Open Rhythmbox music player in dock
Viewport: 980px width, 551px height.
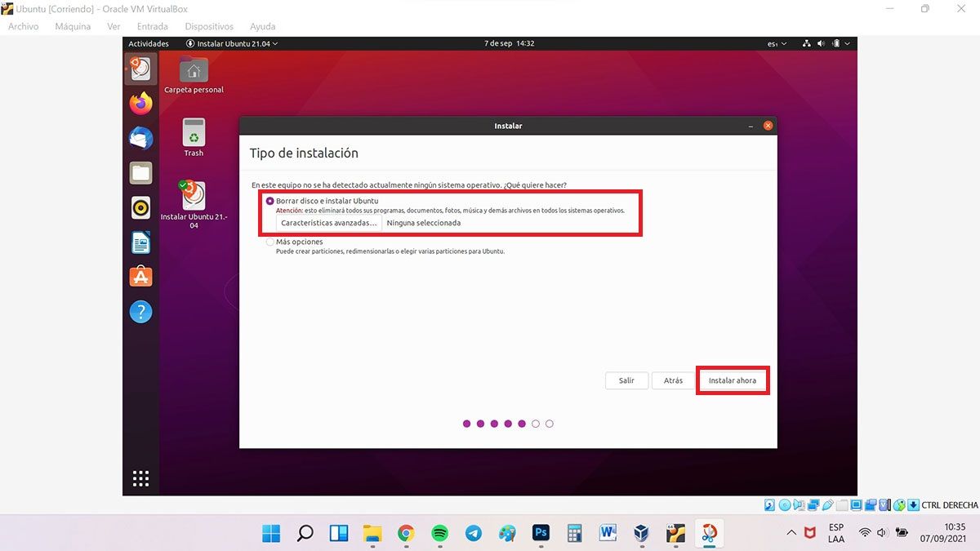pyautogui.click(x=140, y=207)
